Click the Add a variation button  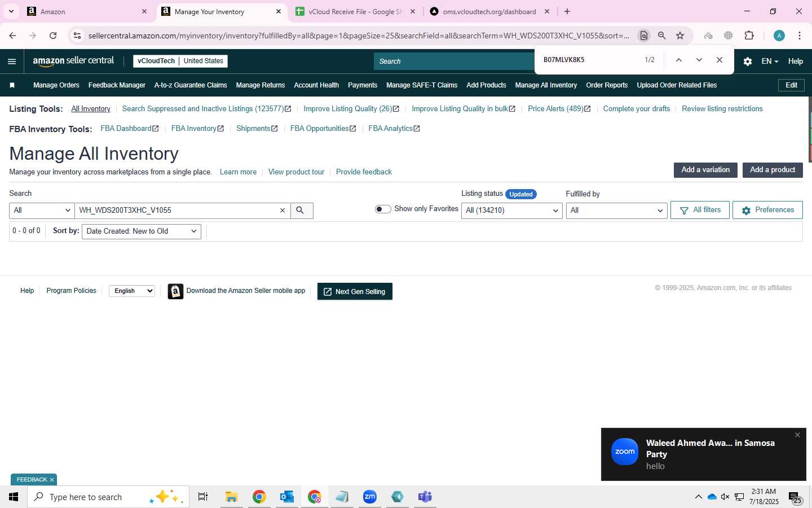click(705, 170)
